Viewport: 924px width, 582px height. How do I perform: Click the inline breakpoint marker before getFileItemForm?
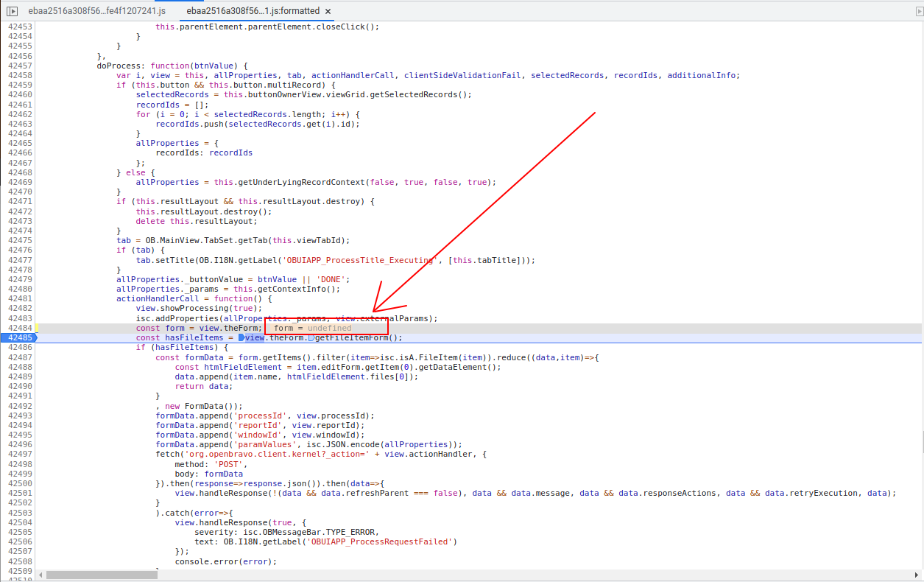pyautogui.click(x=311, y=338)
